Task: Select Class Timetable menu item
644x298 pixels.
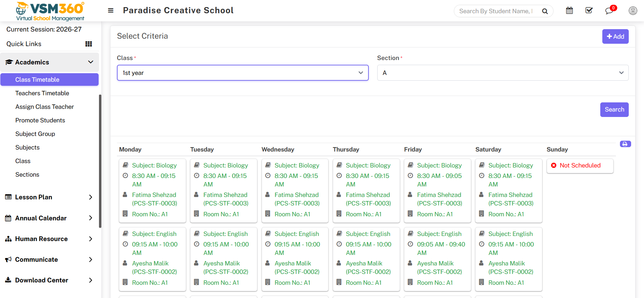Action: [49, 80]
